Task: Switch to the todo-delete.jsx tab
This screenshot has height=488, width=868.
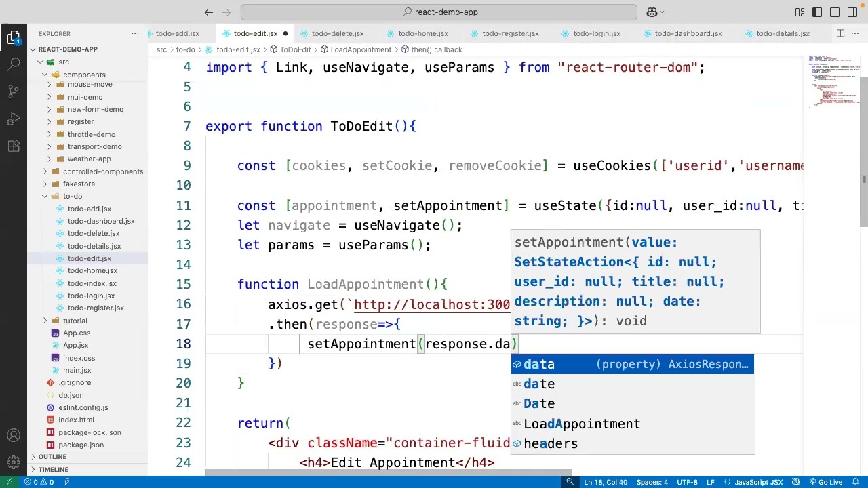Action: tap(337, 33)
